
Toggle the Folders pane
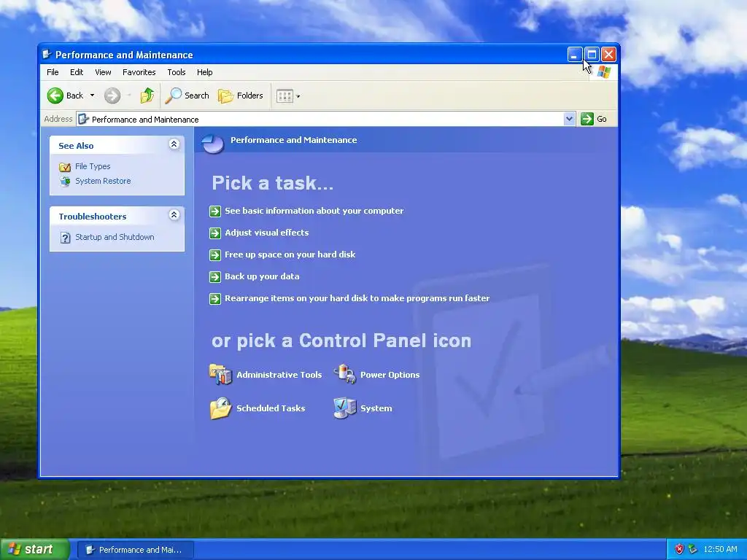coord(241,96)
